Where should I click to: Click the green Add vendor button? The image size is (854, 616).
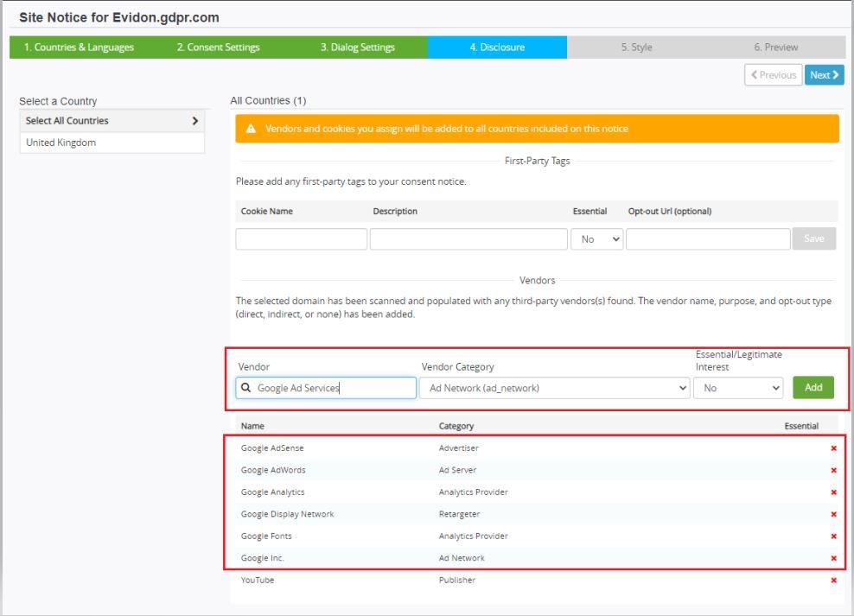point(813,387)
